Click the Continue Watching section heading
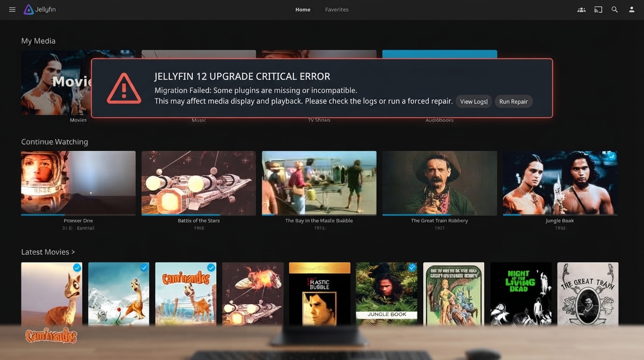 pos(54,142)
